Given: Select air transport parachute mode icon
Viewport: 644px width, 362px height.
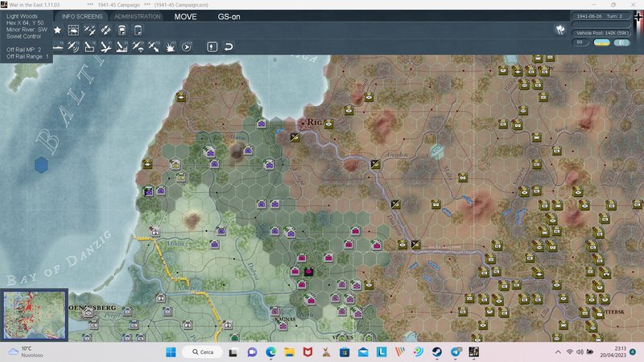Looking at the screenshot, I should click(x=138, y=47).
